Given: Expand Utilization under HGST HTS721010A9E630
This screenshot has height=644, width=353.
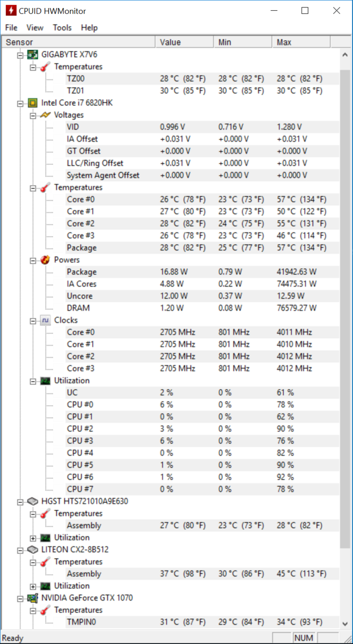Looking at the screenshot, I should click(33, 538).
